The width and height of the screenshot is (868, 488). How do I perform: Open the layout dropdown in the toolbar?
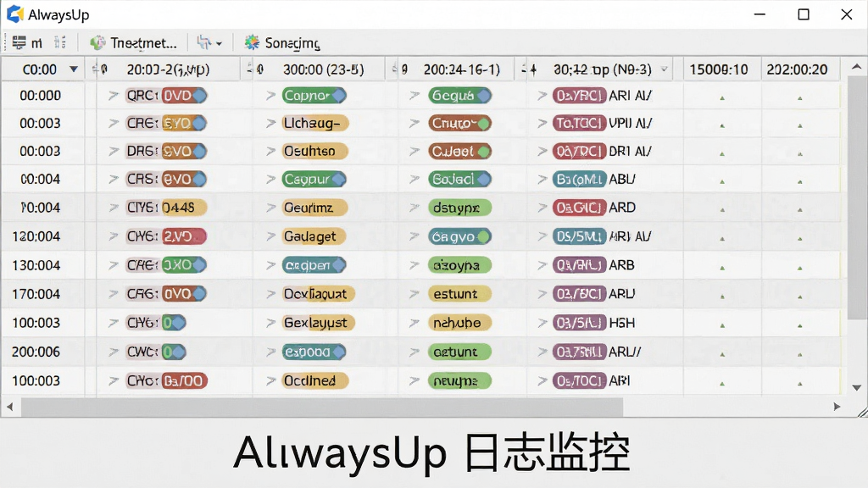tap(209, 42)
